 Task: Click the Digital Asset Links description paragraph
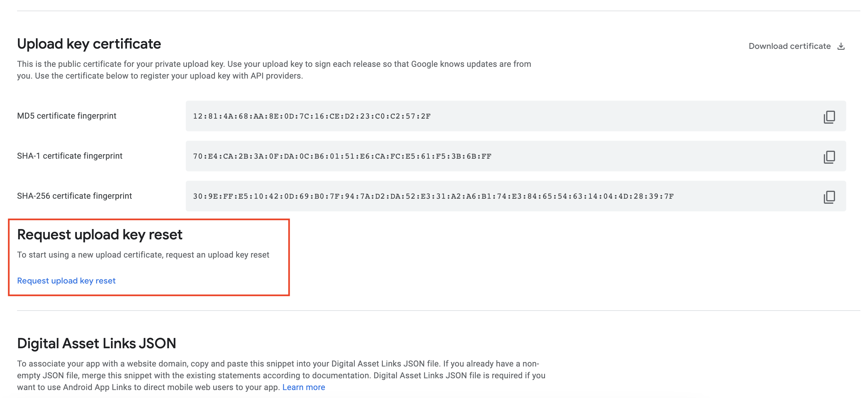pyautogui.click(x=281, y=375)
